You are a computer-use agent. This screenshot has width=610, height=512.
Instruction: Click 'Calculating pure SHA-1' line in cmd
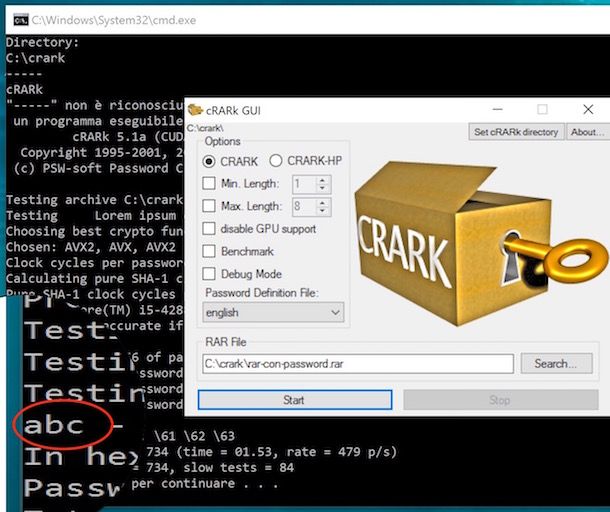95,279
